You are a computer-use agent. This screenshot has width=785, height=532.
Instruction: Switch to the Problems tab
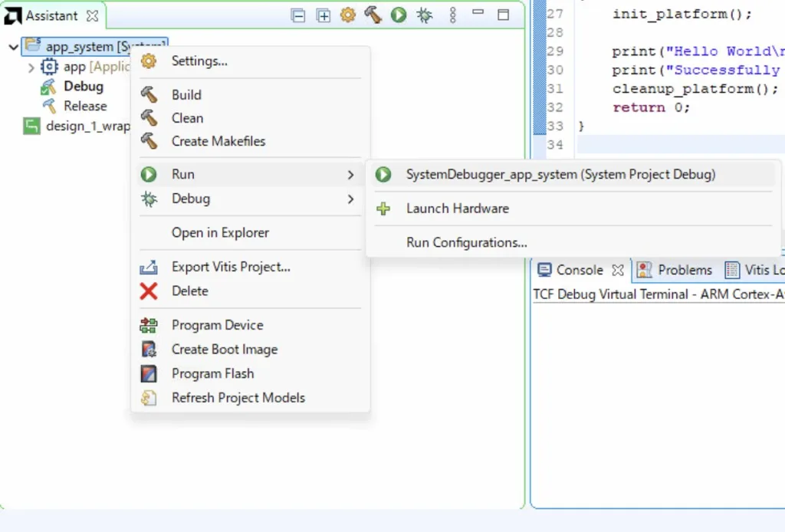684,270
